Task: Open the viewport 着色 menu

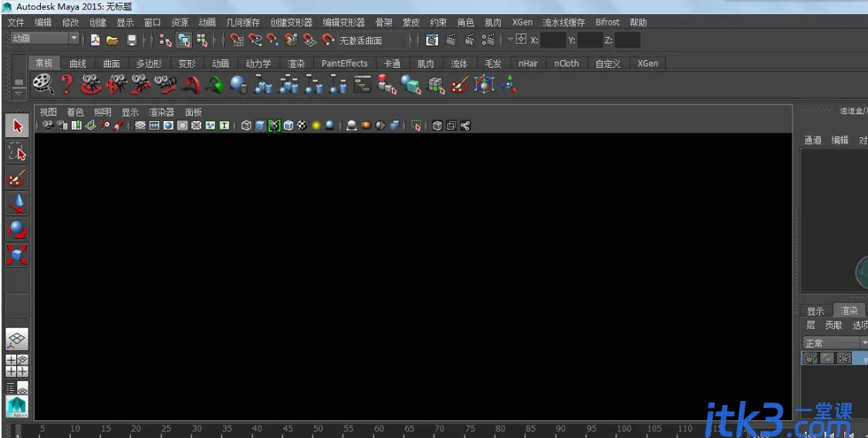Action: click(76, 112)
